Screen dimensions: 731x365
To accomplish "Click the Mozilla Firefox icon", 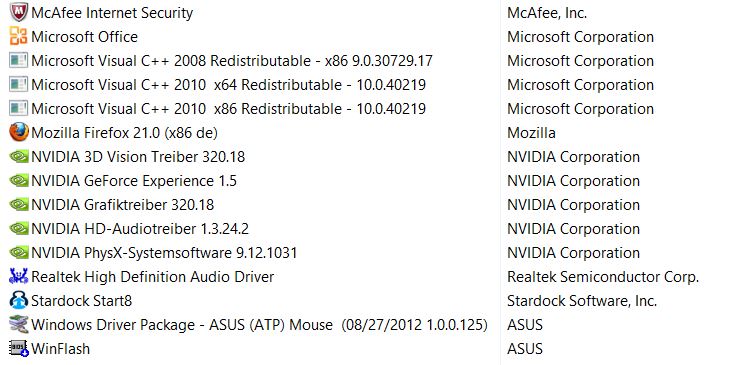I will click(19, 132).
